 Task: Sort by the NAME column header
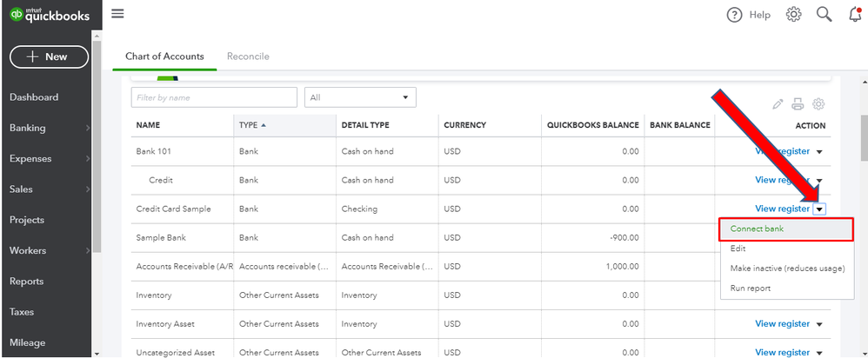pyautogui.click(x=148, y=125)
